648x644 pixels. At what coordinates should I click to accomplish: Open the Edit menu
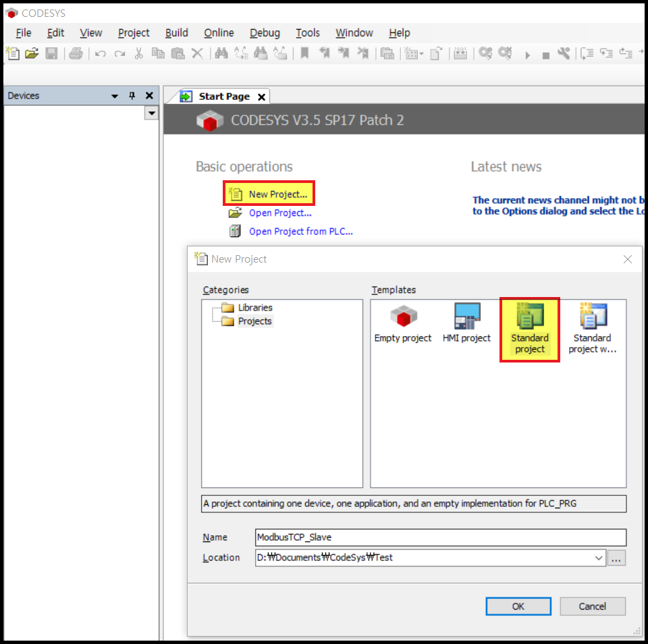[55, 32]
